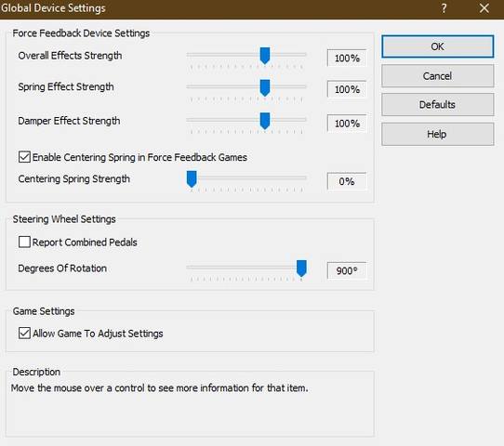Close the Global Device Settings dialog
This screenshot has width=504, height=446.
click(x=484, y=8)
